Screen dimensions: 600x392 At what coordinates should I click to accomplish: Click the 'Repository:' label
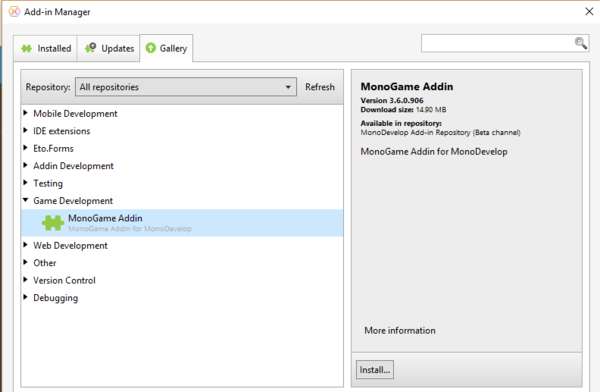[48, 87]
